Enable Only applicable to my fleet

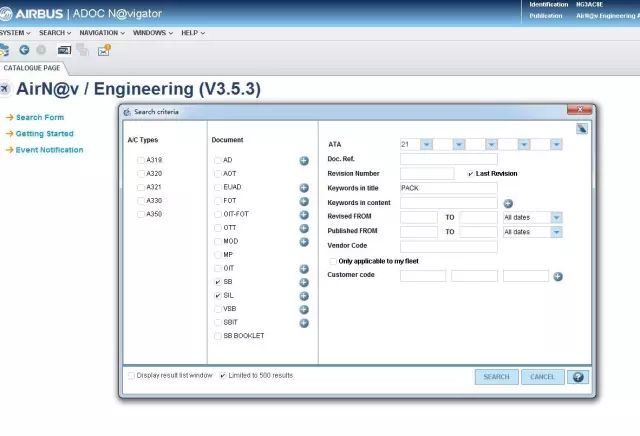click(x=333, y=261)
